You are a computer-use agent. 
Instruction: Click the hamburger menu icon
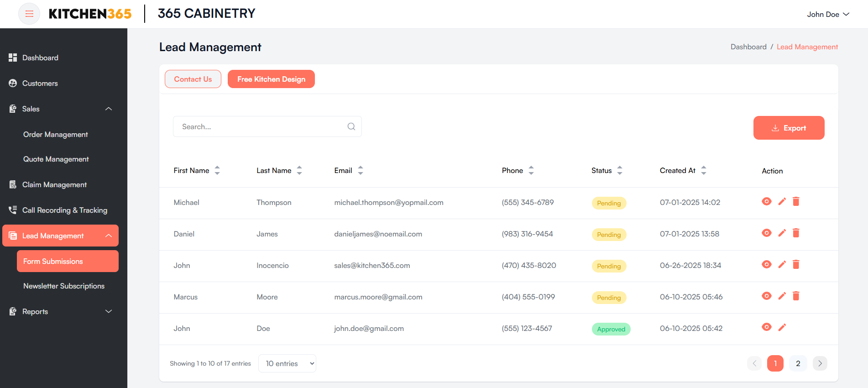29,14
